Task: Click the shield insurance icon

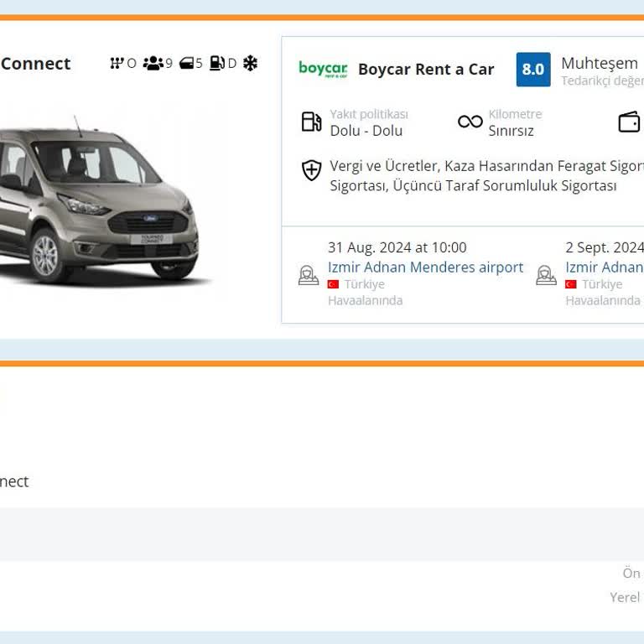Action: 312,170
